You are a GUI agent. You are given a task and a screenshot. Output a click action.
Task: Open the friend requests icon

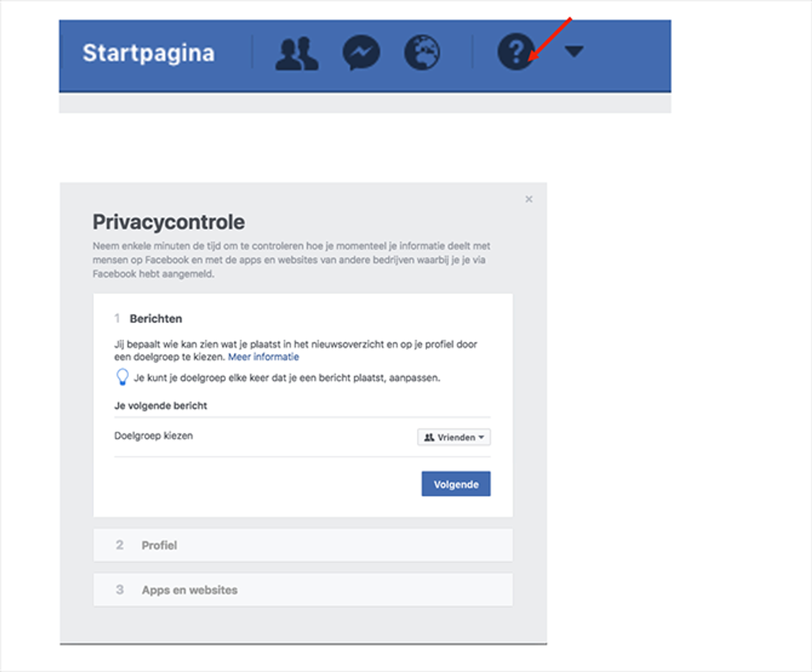297,53
